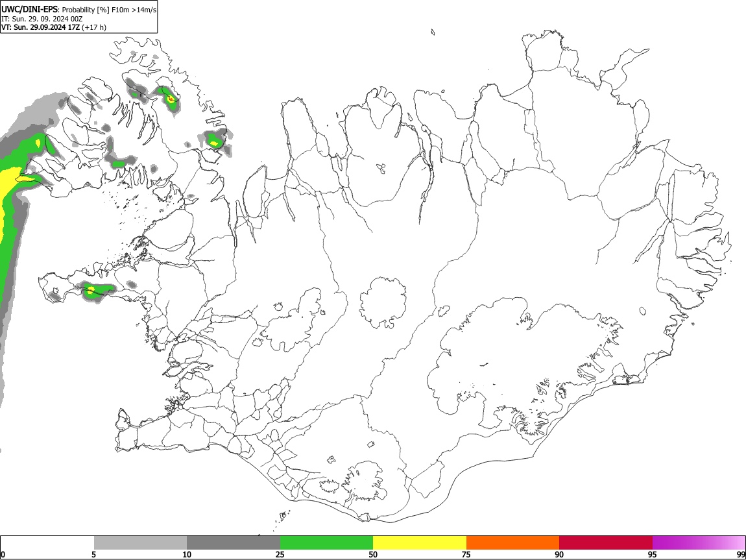This screenshot has width=746, height=560.
Task: Click the red 90-95% legend swatch
Action: pos(606,542)
